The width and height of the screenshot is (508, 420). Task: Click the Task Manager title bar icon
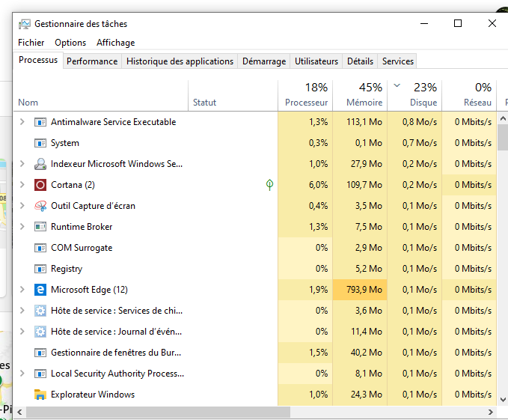[x=24, y=24]
